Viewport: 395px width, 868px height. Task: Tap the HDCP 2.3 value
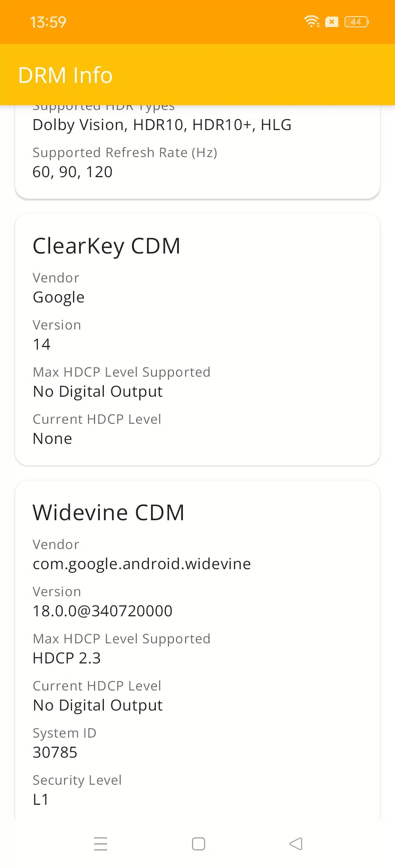pyautogui.click(x=67, y=658)
